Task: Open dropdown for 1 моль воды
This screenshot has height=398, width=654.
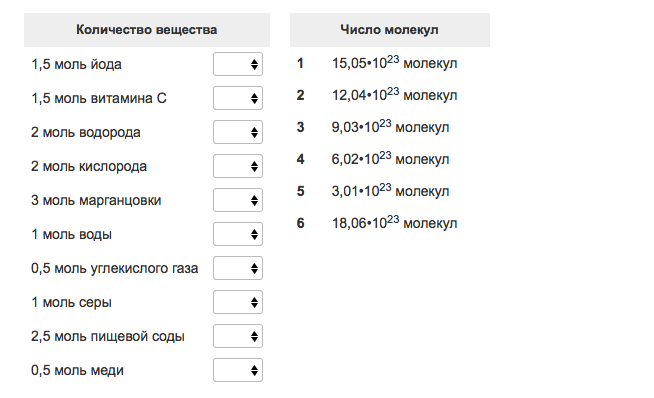Action: tap(238, 234)
